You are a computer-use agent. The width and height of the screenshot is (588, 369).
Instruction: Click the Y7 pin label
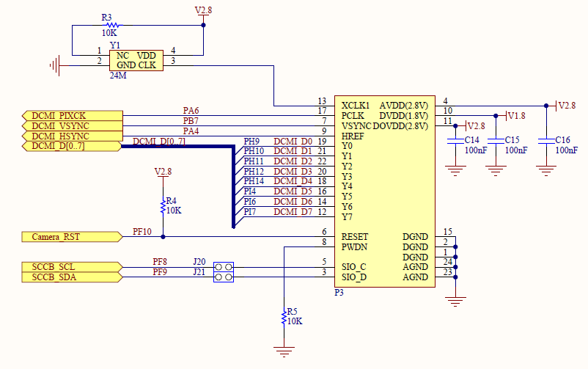coord(347,217)
